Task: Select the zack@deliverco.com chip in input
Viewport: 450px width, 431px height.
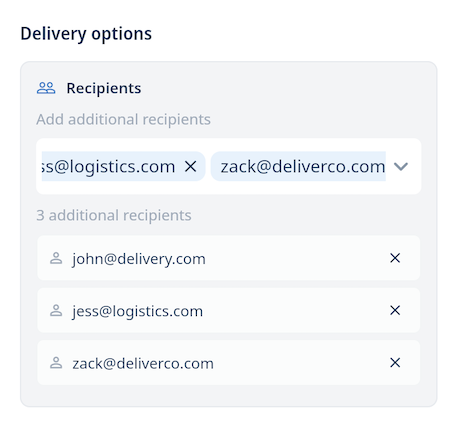Action: [x=298, y=166]
